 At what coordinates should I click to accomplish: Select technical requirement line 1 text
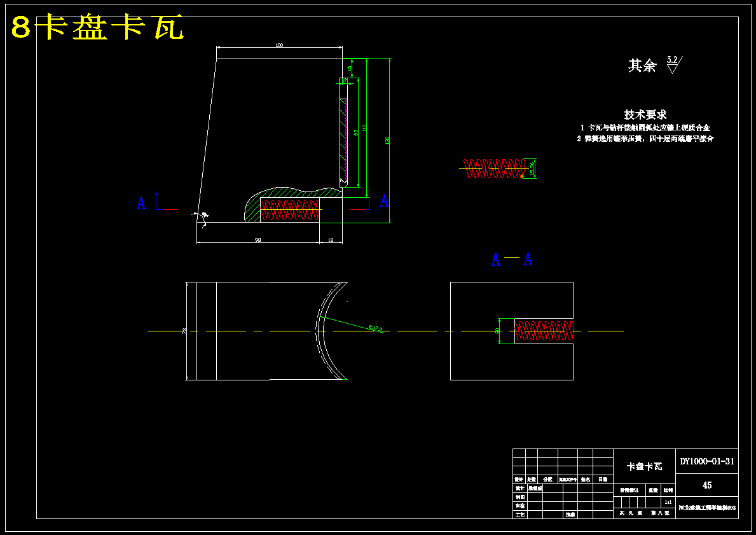point(645,128)
